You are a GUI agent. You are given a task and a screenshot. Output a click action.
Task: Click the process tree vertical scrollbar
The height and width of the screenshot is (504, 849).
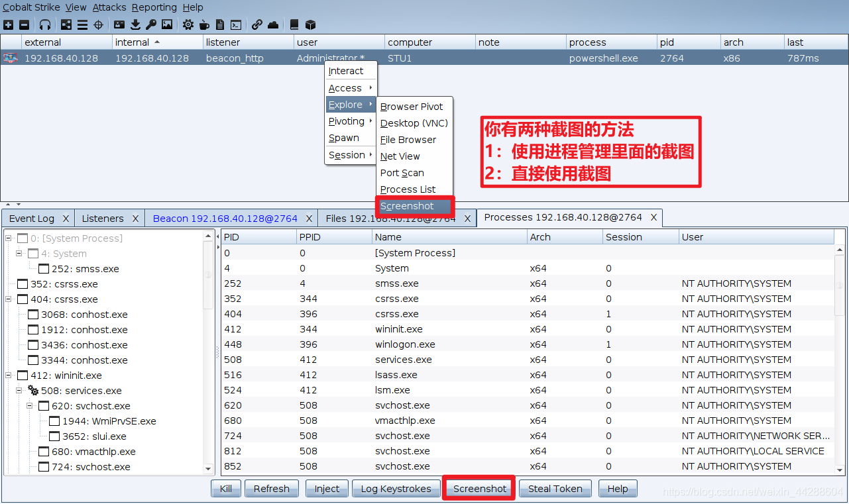pos(209,352)
